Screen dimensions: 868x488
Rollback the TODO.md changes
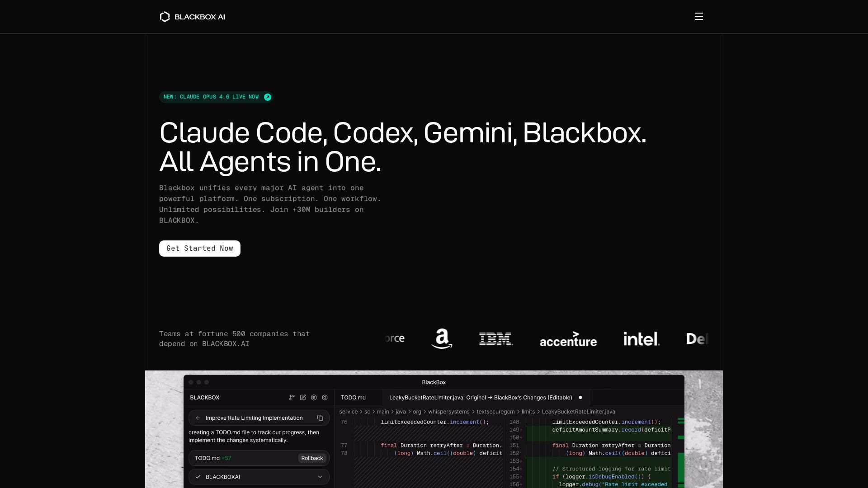pyautogui.click(x=311, y=458)
